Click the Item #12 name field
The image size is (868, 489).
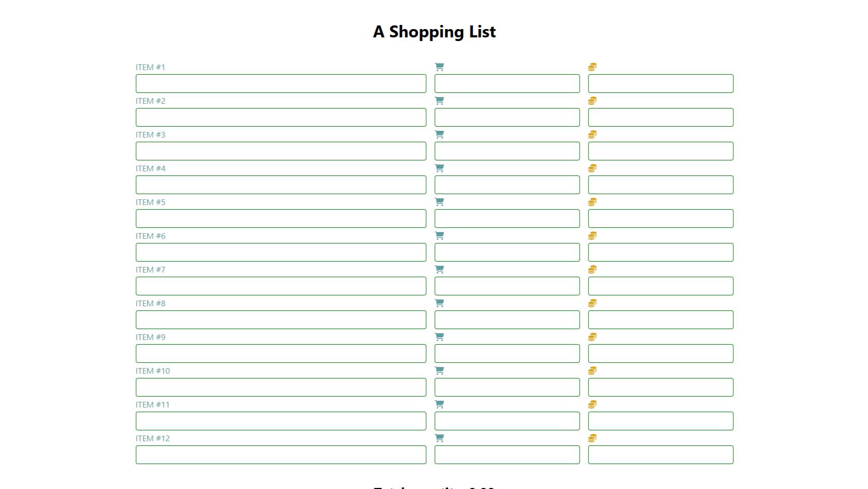click(x=281, y=455)
